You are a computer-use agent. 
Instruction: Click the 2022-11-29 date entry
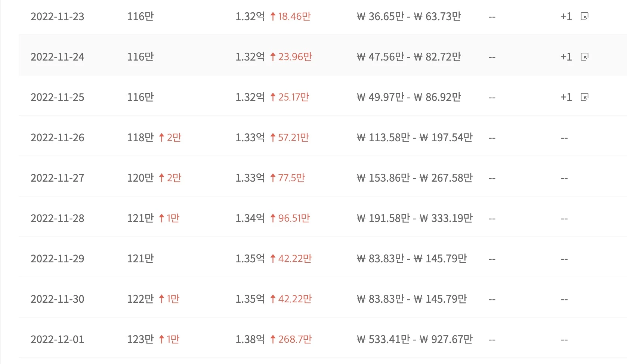(x=58, y=259)
